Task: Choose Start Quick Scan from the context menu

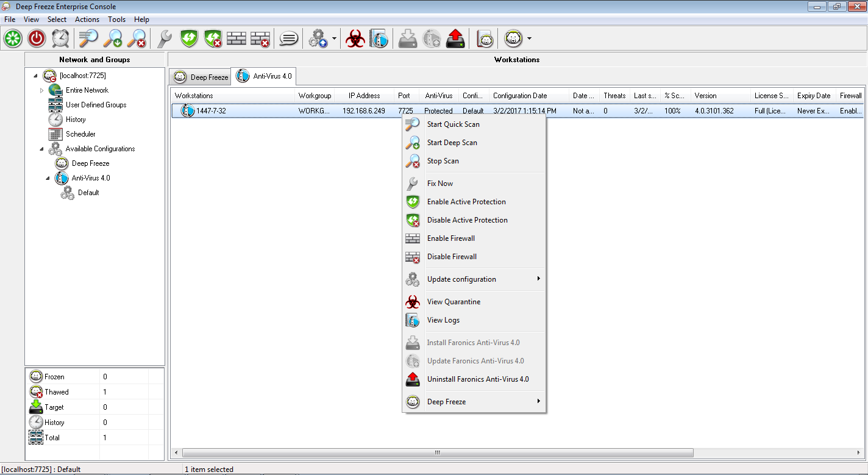Action: pos(474,124)
